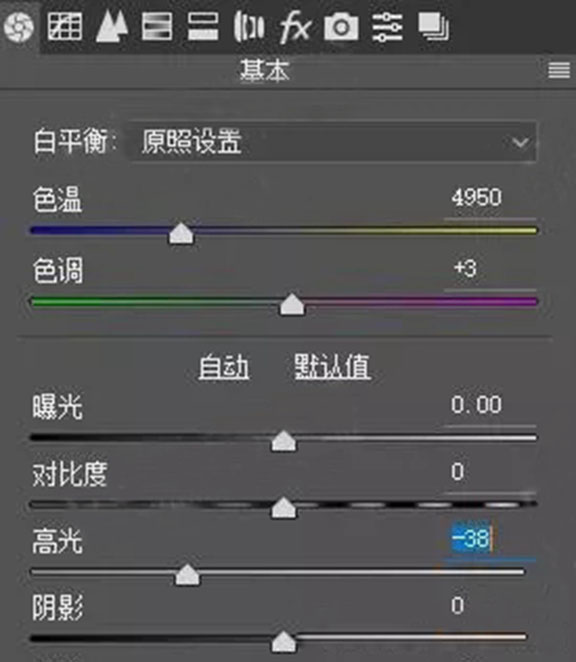Open the Presets sliders icon tab
This screenshot has width=576, height=662.
tap(387, 27)
